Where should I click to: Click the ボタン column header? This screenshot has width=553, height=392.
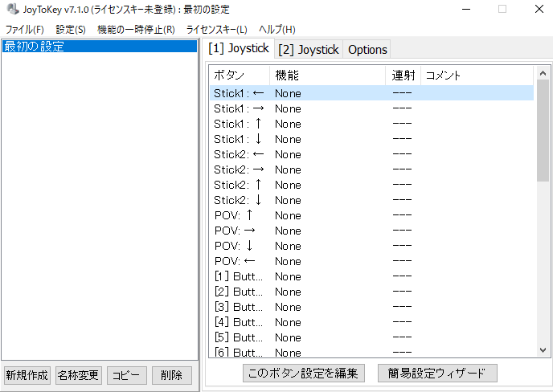coord(240,75)
